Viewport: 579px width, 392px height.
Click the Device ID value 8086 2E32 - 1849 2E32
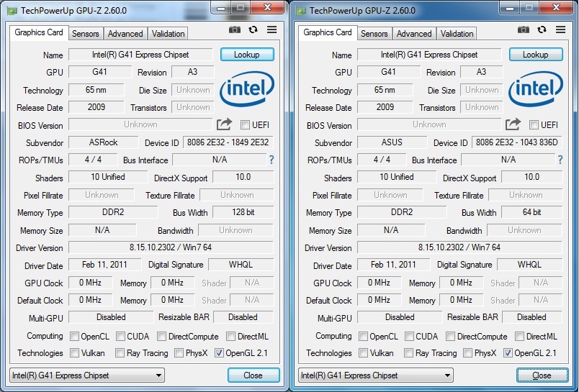(x=228, y=142)
